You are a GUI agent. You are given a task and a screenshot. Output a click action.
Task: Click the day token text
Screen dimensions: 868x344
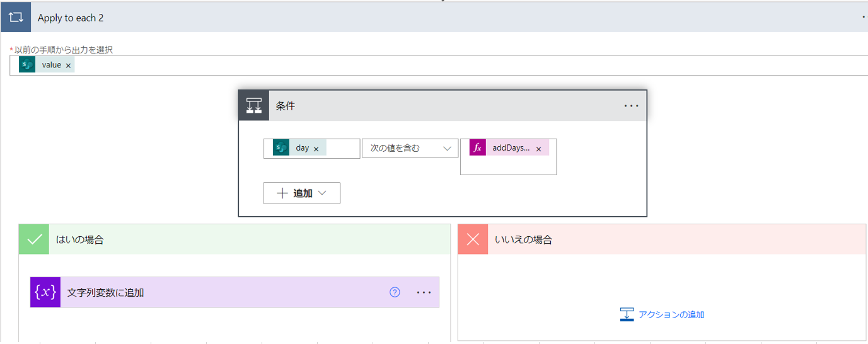click(303, 148)
